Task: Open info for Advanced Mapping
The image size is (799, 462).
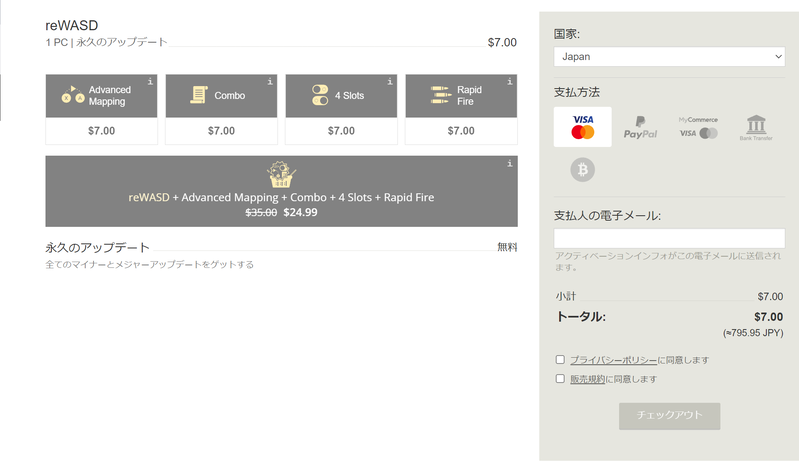Action: pyautogui.click(x=150, y=81)
